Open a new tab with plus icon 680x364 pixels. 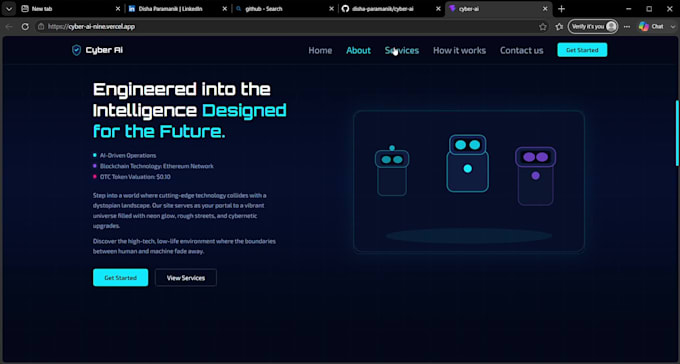click(x=561, y=9)
